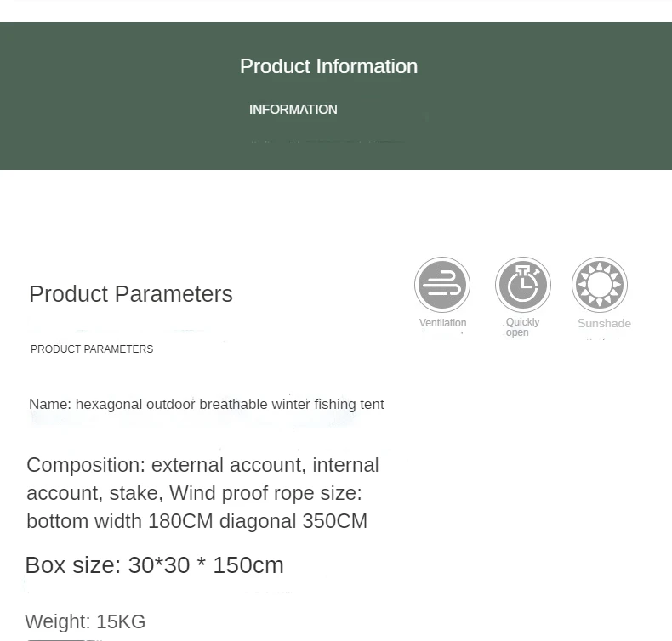This screenshot has height=641, width=672.
Task: Click the Quickly open label text
Action: tap(522, 327)
